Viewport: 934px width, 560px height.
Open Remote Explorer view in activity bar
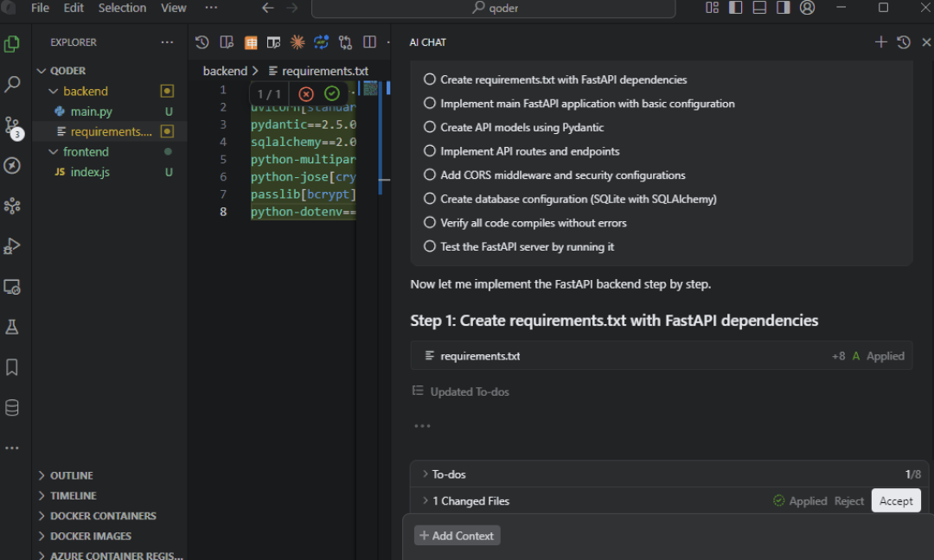click(12, 287)
